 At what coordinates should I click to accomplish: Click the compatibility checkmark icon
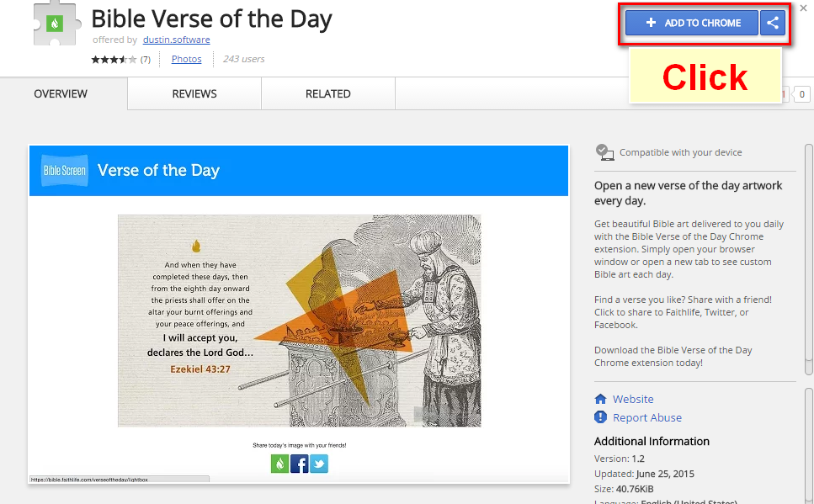[604, 152]
